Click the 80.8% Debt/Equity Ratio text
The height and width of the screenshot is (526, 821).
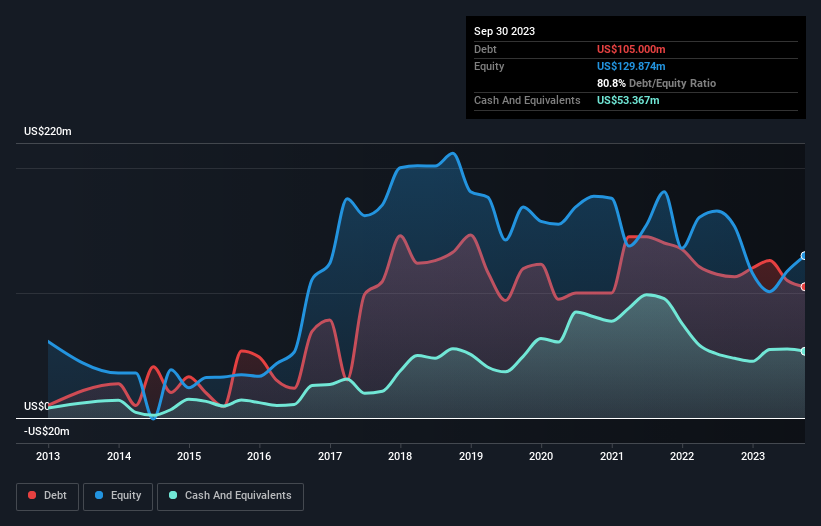(656, 83)
